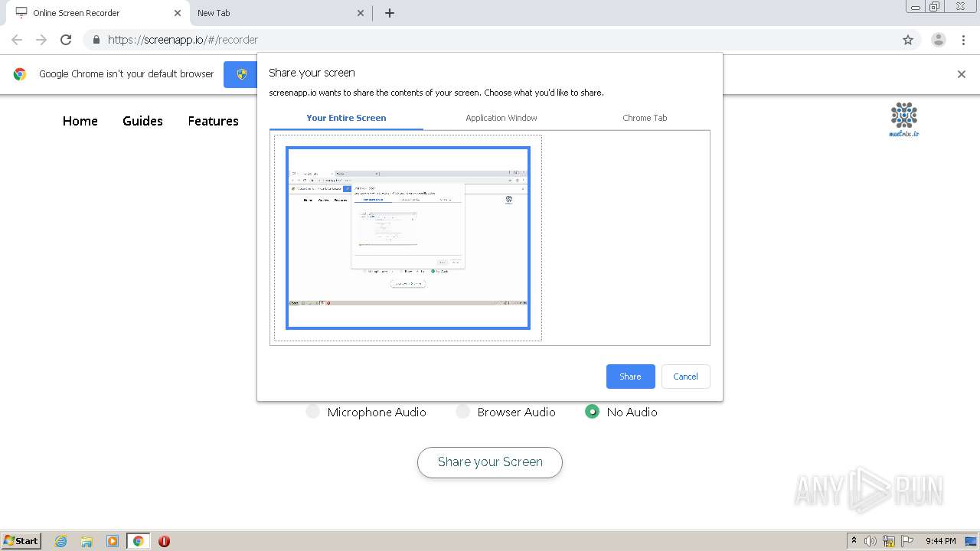Screen dimensions: 980x551
Task: Click the red Opera-style taskbar icon
Action: pos(164,541)
